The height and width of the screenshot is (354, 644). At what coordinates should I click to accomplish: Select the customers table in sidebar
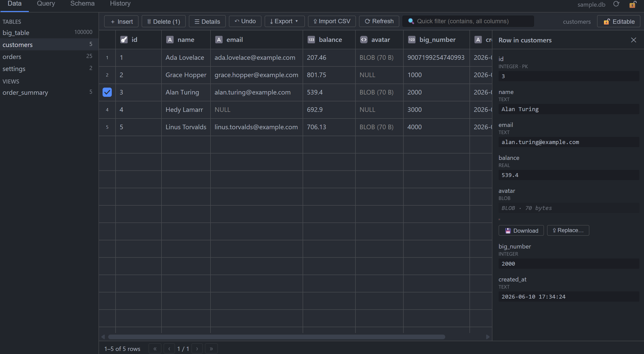[49, 44]
